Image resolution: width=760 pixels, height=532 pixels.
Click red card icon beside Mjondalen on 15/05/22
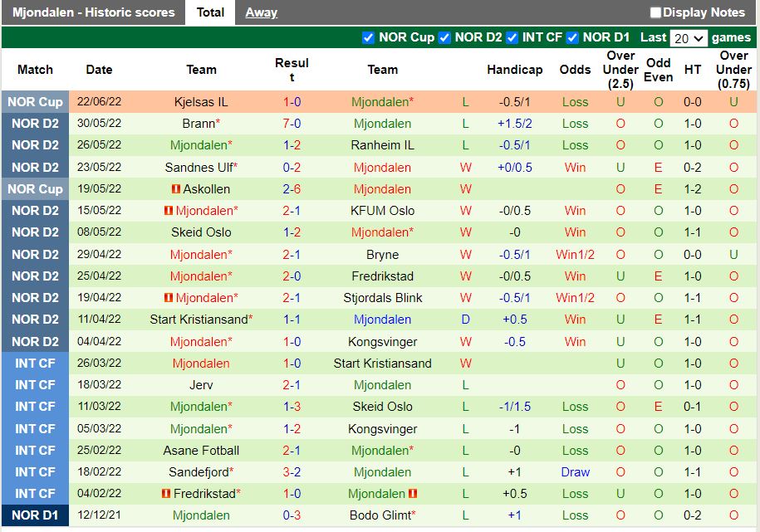(x=168, y=211)
